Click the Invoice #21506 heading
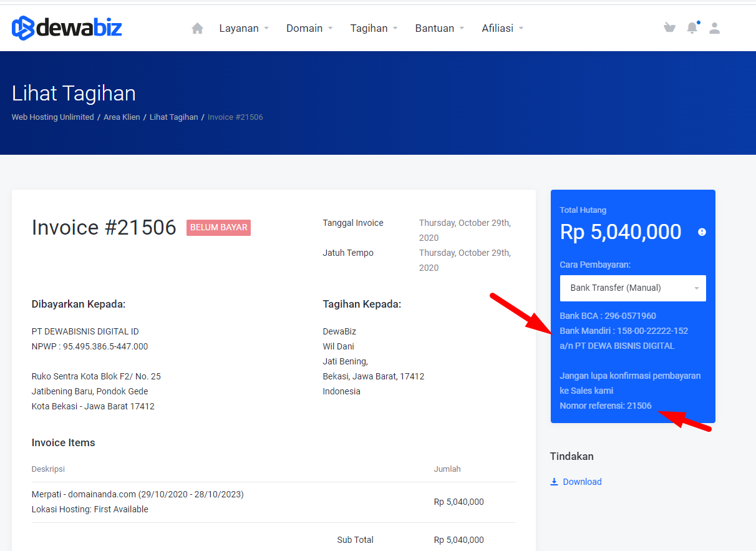Viewport: 756px width, 551px height. [104, 228]
